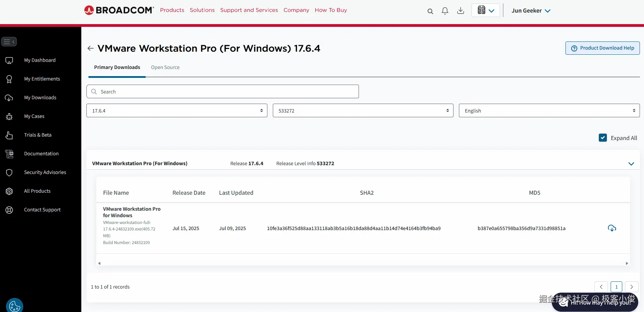
Task: Click the Jul 15, 2025 release date cell
Action: coord(186,228)
